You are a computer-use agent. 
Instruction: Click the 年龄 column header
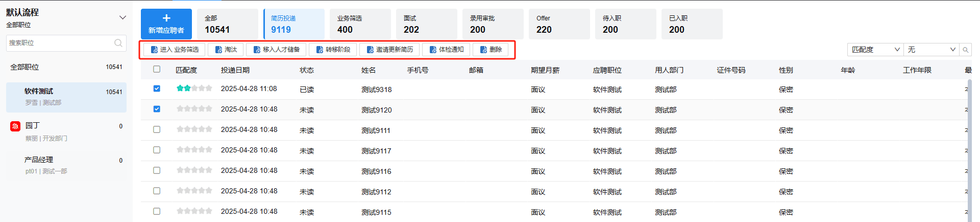click(x=848, y=70)
